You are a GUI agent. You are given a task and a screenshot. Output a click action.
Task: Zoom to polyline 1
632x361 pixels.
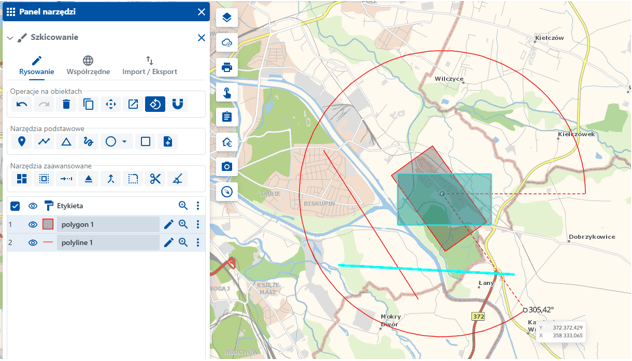pyautogui.click(x=183, y=243)
